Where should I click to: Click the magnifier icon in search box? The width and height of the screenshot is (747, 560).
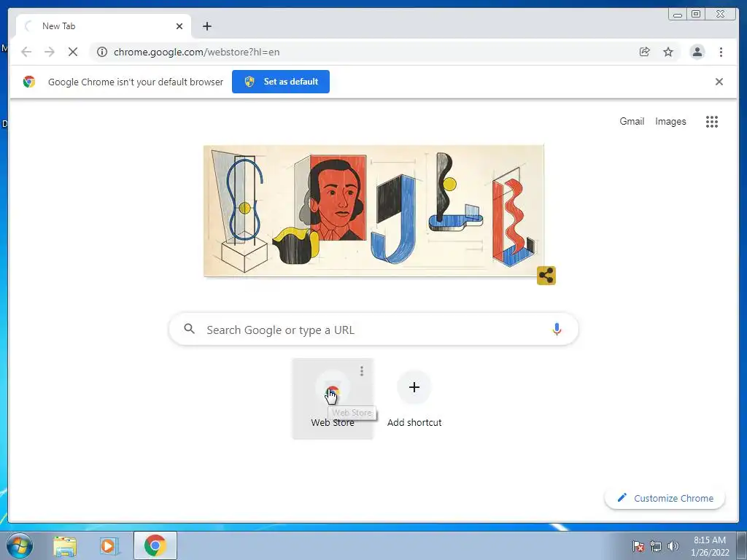pyautogui.click(x=189, y=329)
